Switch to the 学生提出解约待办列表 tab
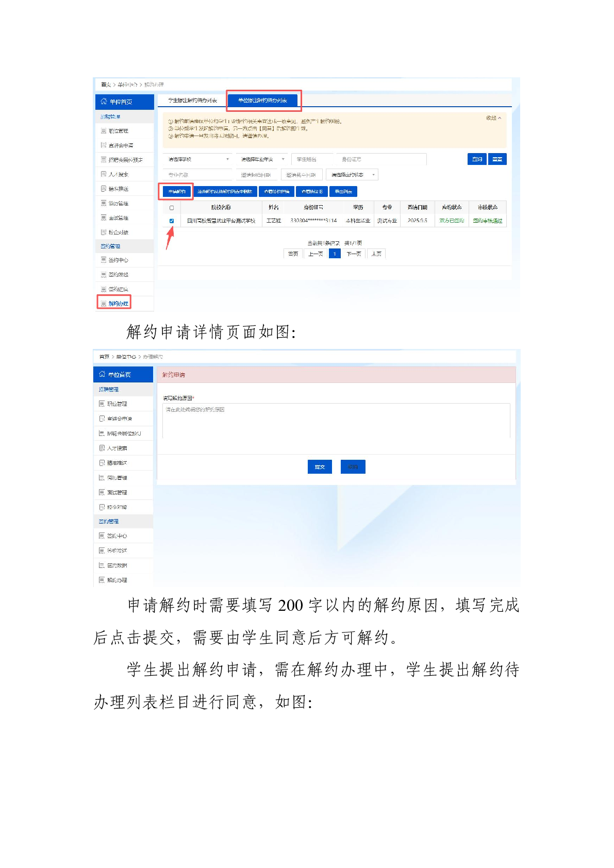The height and width of the screenshot is (868, 614). click(192, 101)
